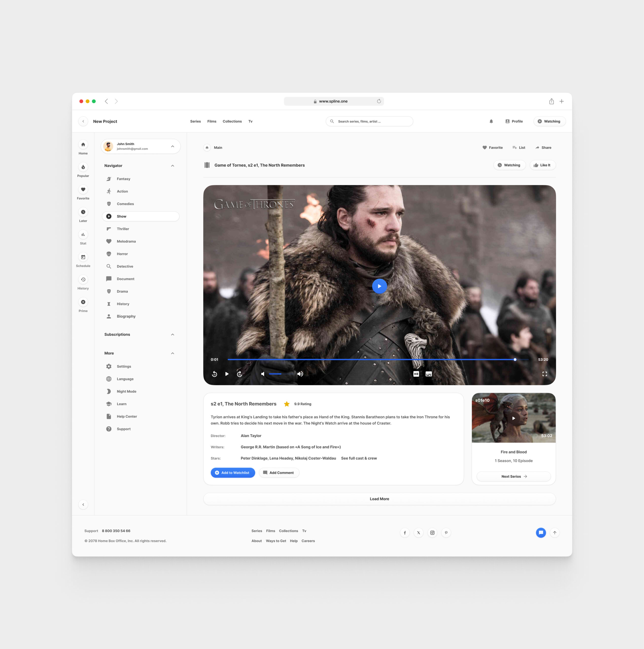Rewind with the replay-back icon in player
Viewport: 644px width, 649px height.
click(214, 374)
